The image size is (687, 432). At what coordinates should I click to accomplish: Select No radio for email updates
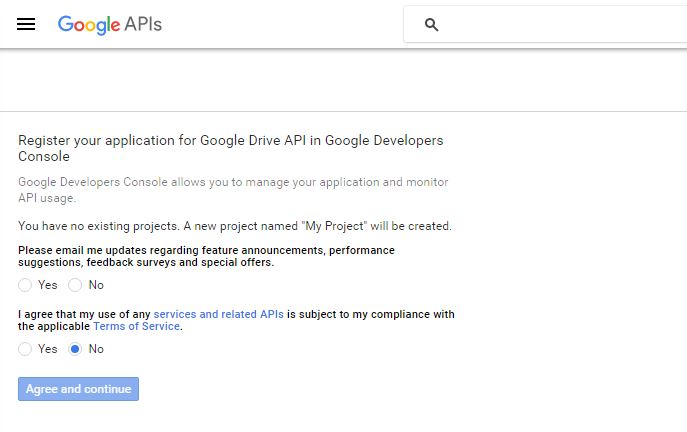tap(75, 285)
